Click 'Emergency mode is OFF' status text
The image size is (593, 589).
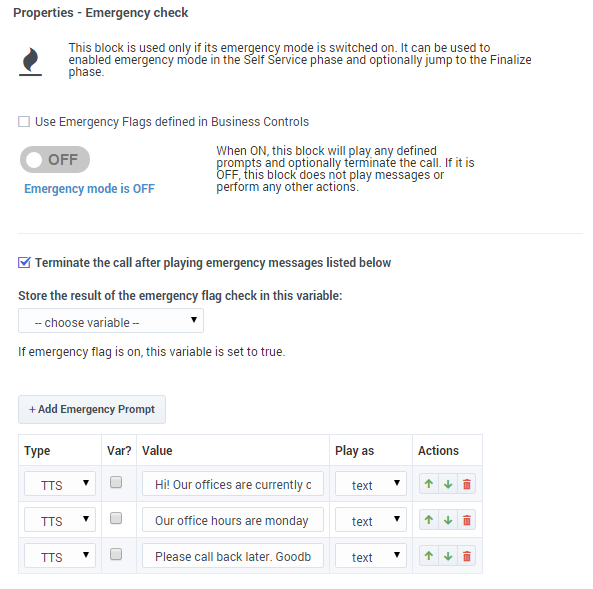click(89, 189)
